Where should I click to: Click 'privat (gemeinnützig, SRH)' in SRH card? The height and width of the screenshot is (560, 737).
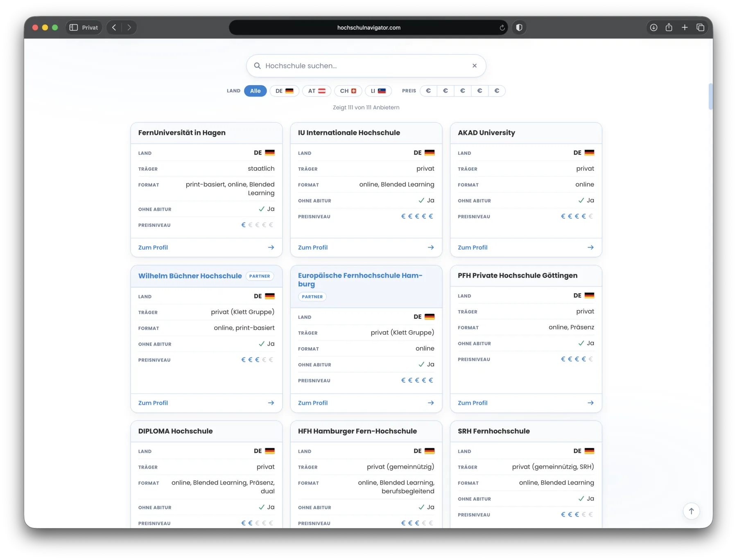tap(553, 467)
